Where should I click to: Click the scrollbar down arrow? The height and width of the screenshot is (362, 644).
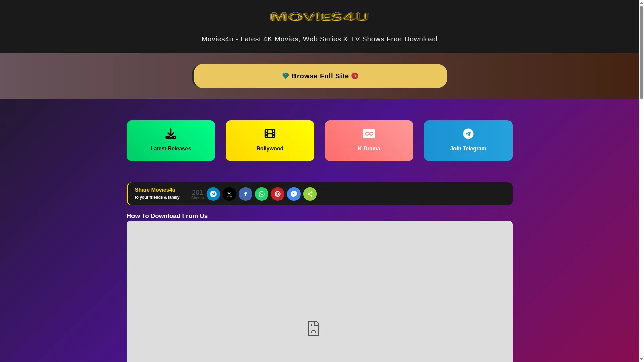point(641,359)
